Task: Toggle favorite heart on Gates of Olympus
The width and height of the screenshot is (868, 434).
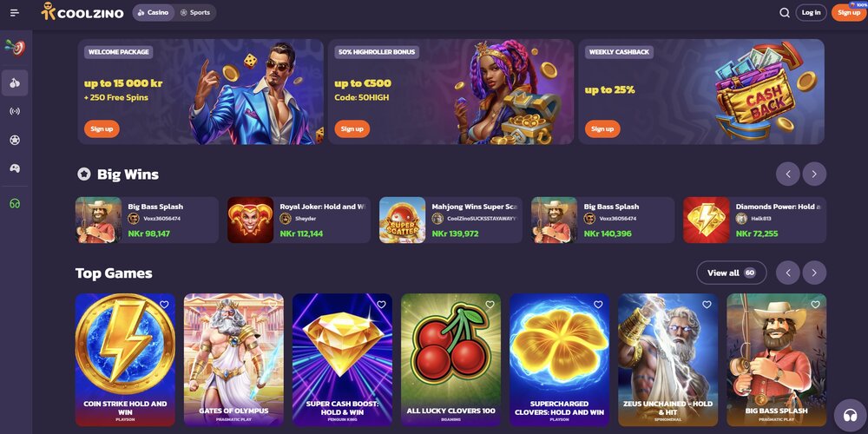Action: [273, 305]
